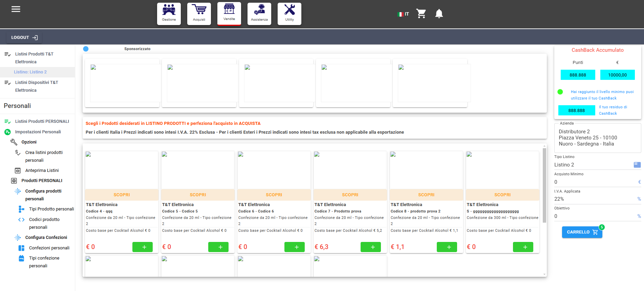Open the third sponsored thumbnail
Screen dimensions: 644x291
pyautogui.click(x=276, y=83)
